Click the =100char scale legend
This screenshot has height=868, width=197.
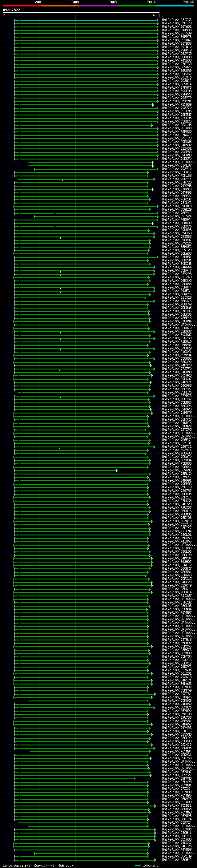point(147,866)
